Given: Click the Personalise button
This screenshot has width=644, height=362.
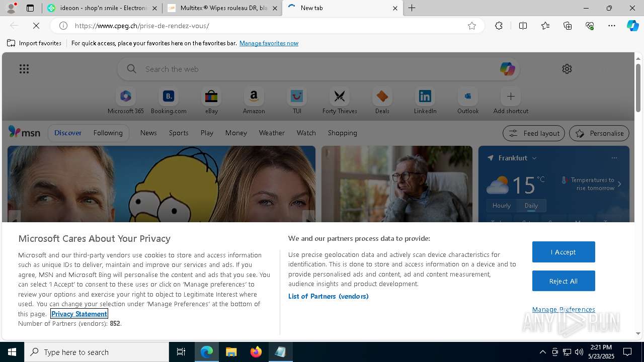Looking at the screenshot, I should [x=599, y=133].
